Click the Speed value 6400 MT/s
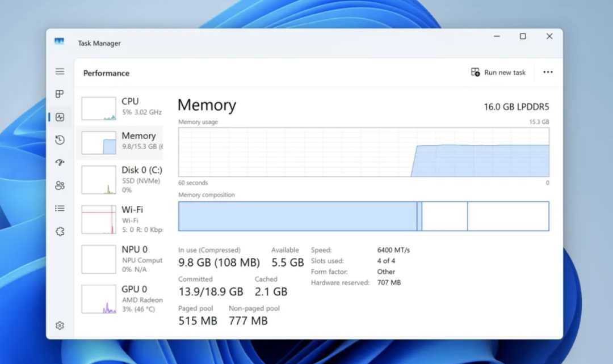Image resolution: width=613 pixels, height=364 pixels. click(393, 250)
